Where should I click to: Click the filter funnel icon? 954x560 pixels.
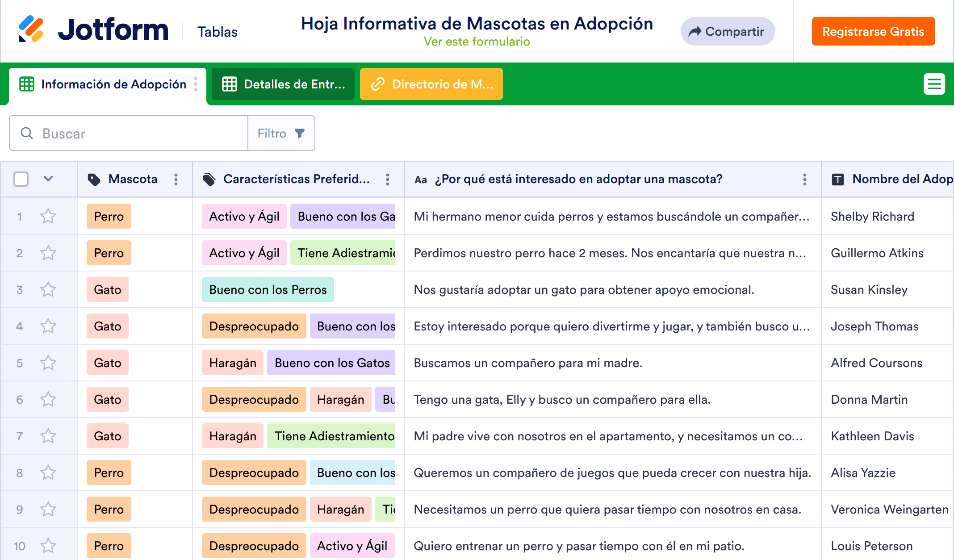300,133
